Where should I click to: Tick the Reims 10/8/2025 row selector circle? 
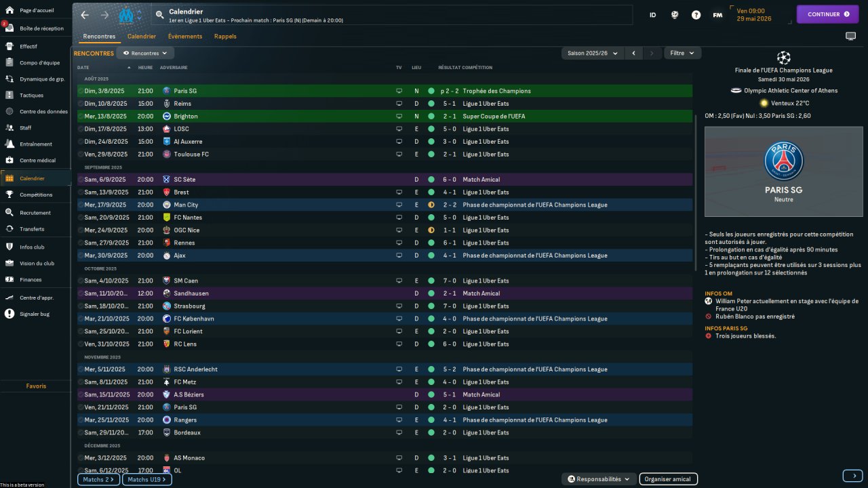pyautogui.click(x=81, y=104)
